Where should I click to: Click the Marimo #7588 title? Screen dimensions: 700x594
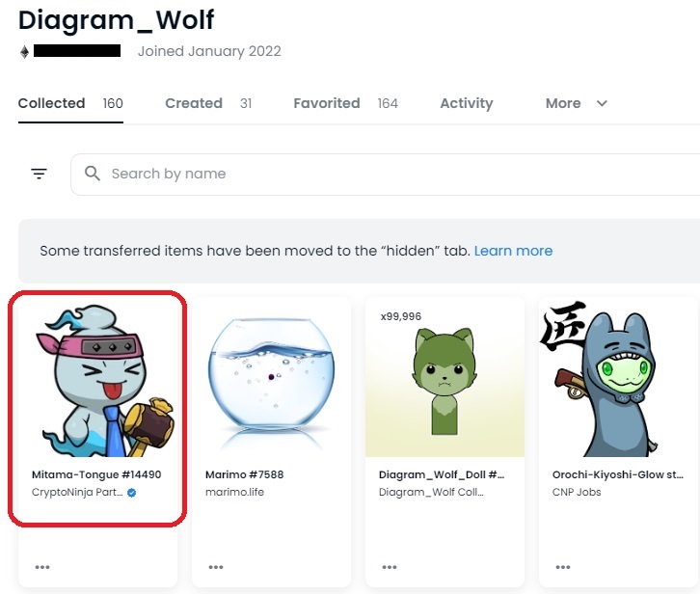245,474
